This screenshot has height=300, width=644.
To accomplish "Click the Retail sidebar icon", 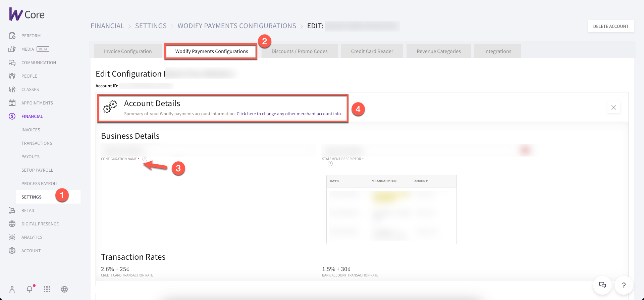I will click(x=12, y=210).
